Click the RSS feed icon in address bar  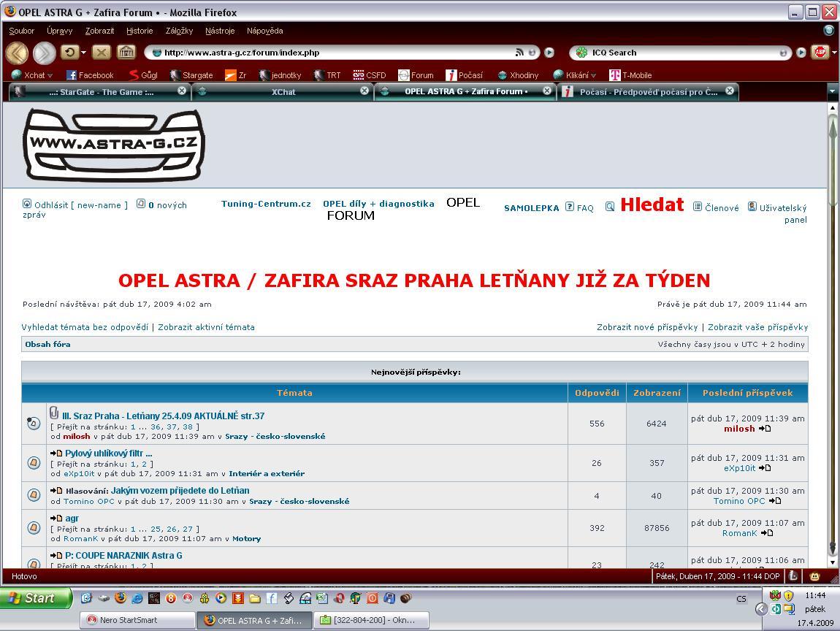coord(519,53)
